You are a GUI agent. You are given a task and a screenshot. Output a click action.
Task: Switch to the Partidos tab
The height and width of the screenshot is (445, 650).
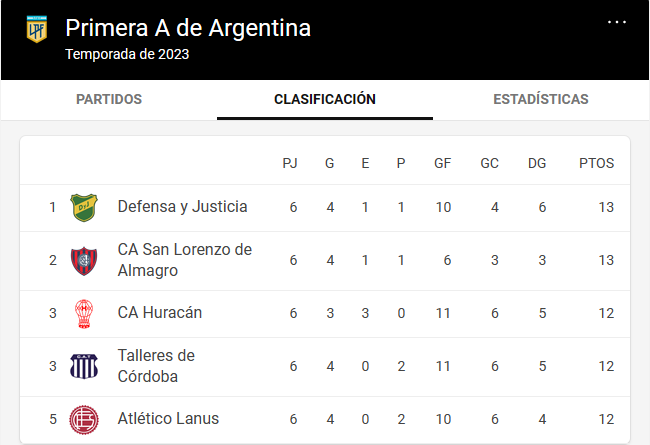(109, 100)
